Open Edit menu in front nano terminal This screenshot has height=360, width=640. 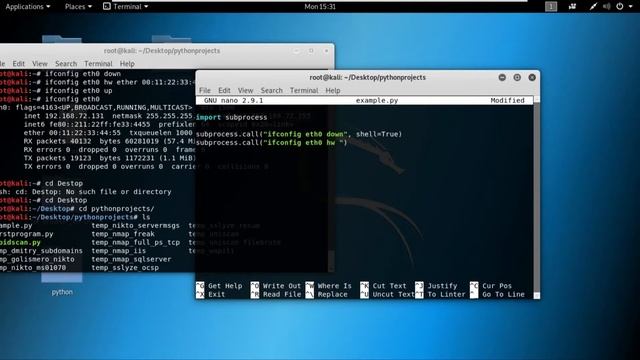coord(224,91)
